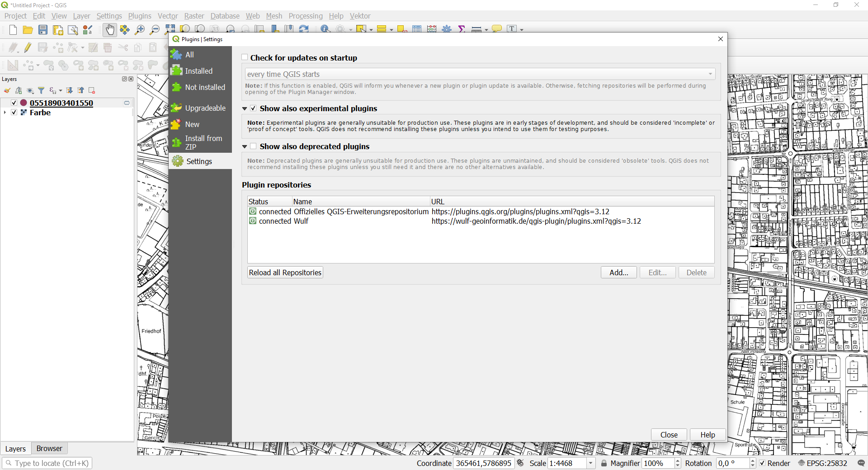Select the Measure Line tool
Image resolution: width=868 pixels, height=470 pixels.
[x=476, y=29]
